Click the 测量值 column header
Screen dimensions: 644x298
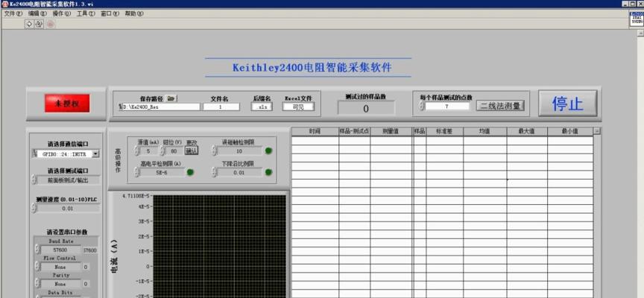point(391,131)
